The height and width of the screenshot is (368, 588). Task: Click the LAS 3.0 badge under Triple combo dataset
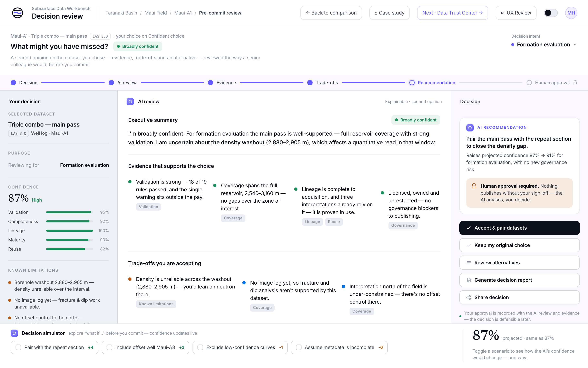[x=18, y=133]
